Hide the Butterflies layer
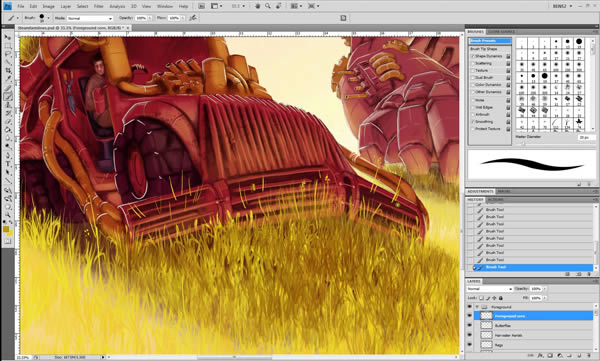This screenshot has height=361, width=600. pos(470,325)
